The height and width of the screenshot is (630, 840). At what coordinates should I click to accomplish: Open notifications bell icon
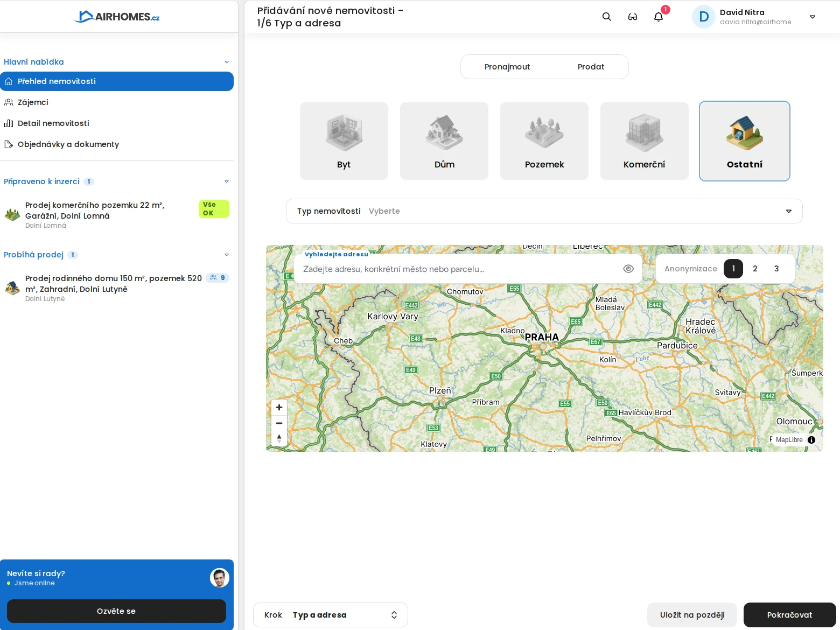[658, 17]
